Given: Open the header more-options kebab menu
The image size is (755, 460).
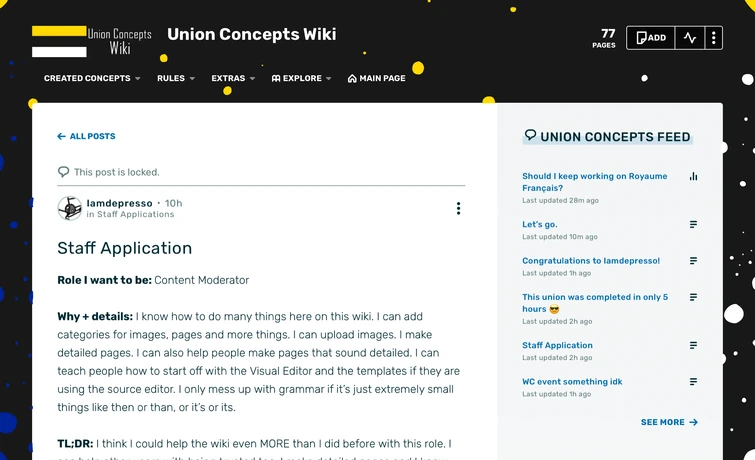Looking at the screenshot, I should point(712,38).
